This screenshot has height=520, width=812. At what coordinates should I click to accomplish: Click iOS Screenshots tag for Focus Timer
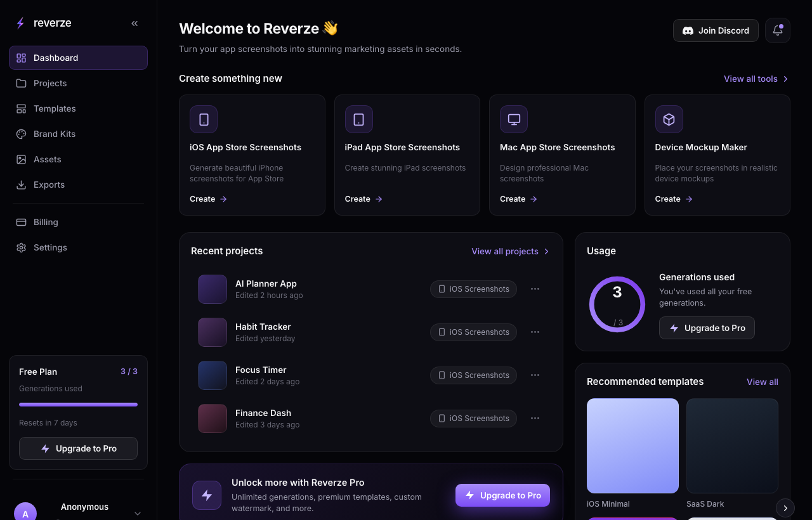pyautogui.click(x=473, y=375)
